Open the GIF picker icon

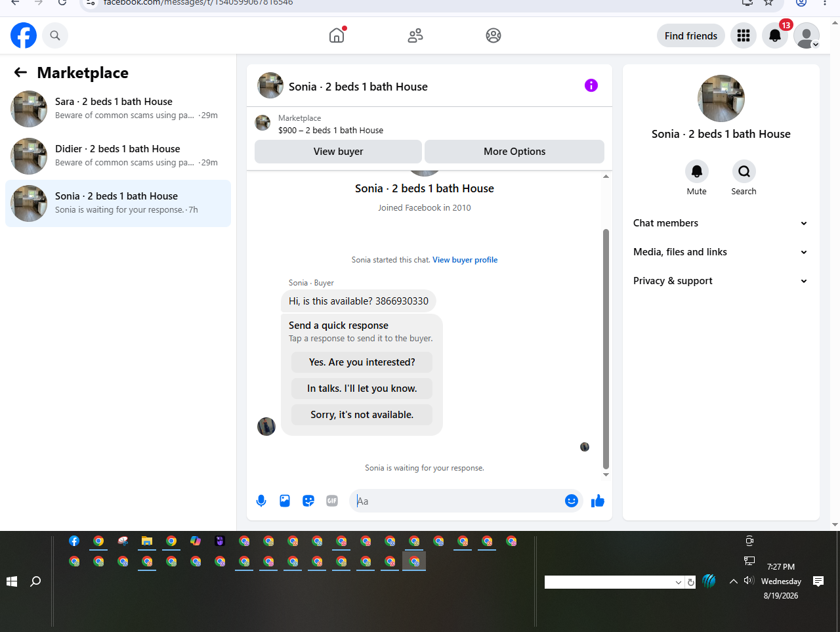[332, 501]
